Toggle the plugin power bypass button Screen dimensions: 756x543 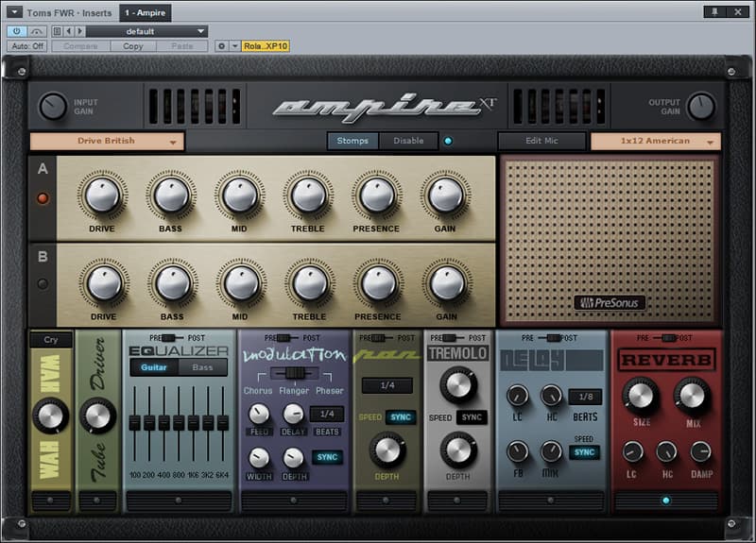(17, 31)
